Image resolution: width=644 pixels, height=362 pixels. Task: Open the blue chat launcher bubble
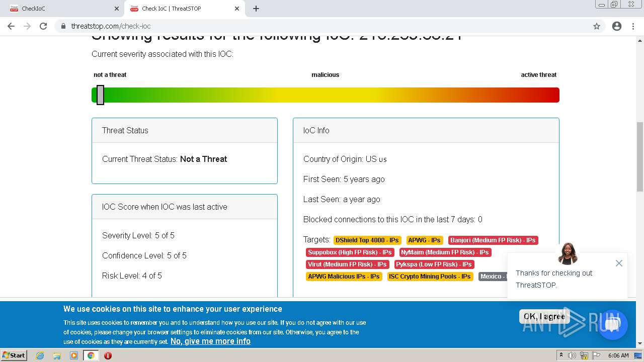tap(612, 325)
